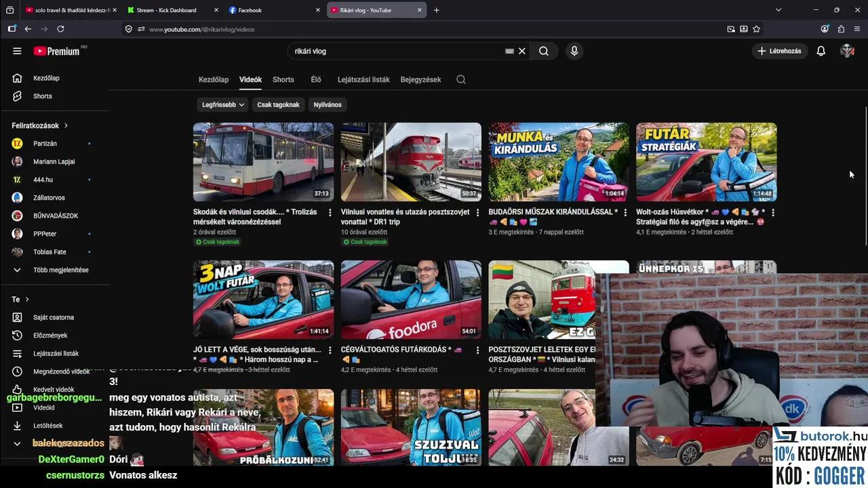
Task: Switch to the Bejegyzések tab
Action: coord(420,79)
